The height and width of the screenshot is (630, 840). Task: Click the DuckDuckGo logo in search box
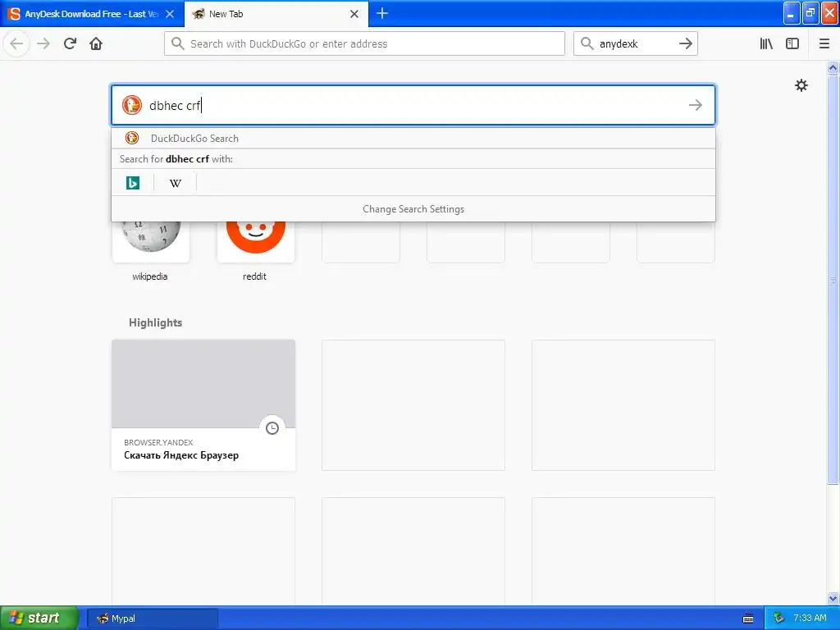132,105
